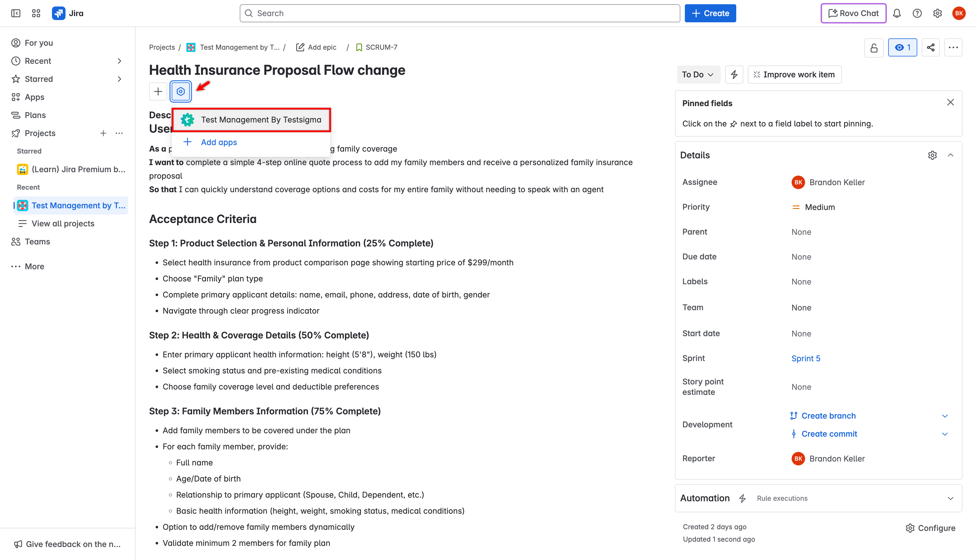Click Add apps in the apps menu
Screen dimensions: 976x560
(x=219, y=142)
